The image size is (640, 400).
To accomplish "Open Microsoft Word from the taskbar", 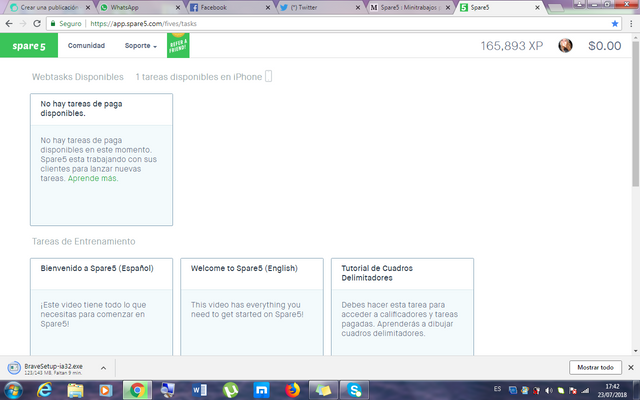I will click(x=200, y=391).
